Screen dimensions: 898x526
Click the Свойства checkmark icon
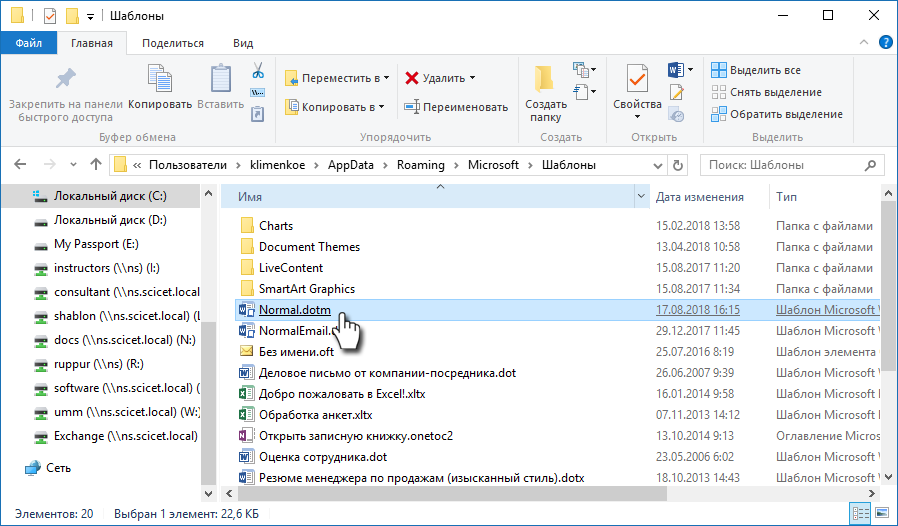coord(637,79)
